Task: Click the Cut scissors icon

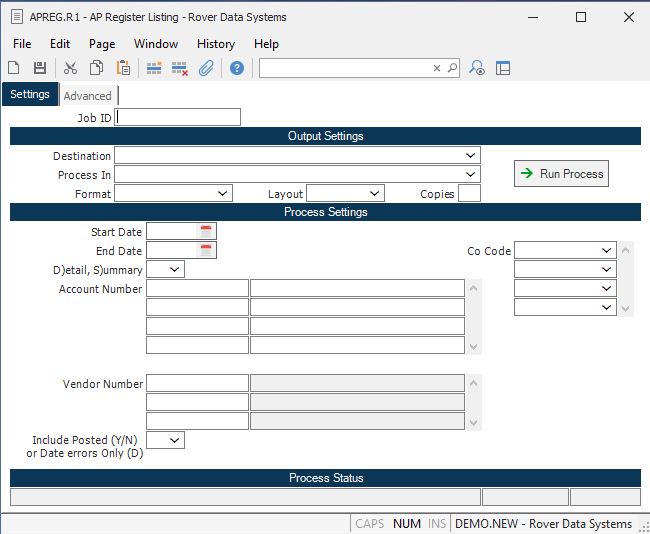Action: (x=70, y=68)
